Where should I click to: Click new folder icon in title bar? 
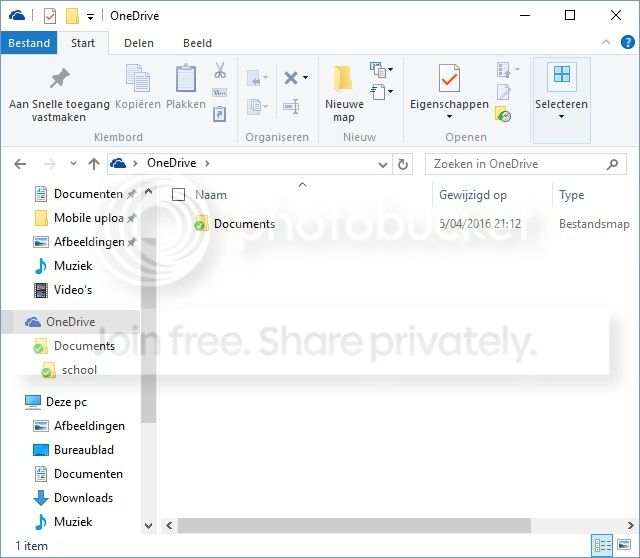tap(72, 16)
